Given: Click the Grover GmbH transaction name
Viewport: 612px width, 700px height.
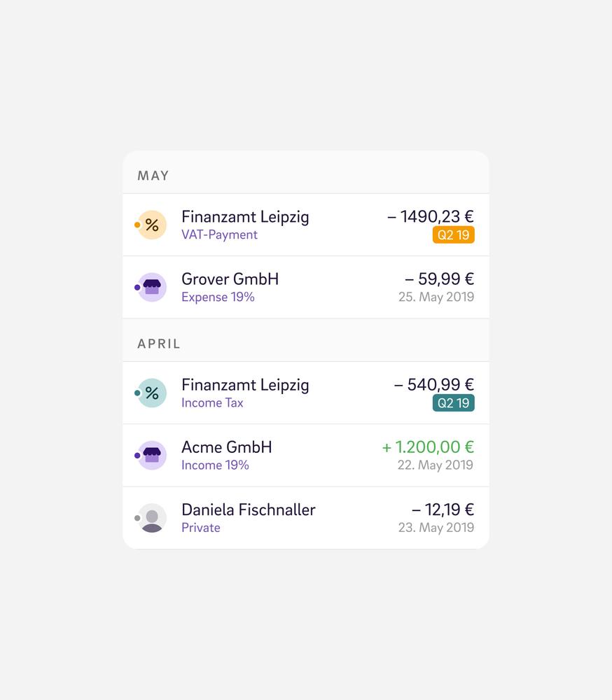Looking at the screenshot, I should coord(230,279).
